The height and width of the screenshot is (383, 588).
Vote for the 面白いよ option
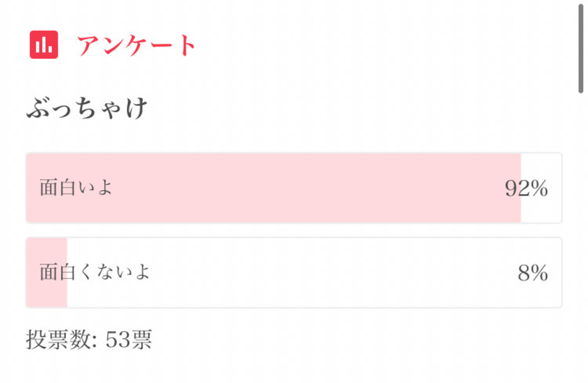click(294, 188)
